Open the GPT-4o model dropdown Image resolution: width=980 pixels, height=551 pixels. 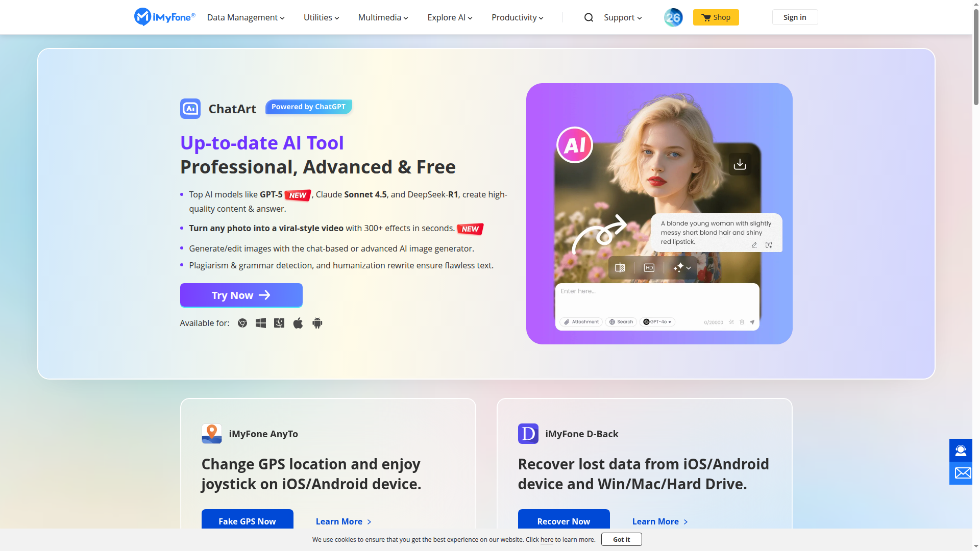pyautogui.click(x=657, y=322)
